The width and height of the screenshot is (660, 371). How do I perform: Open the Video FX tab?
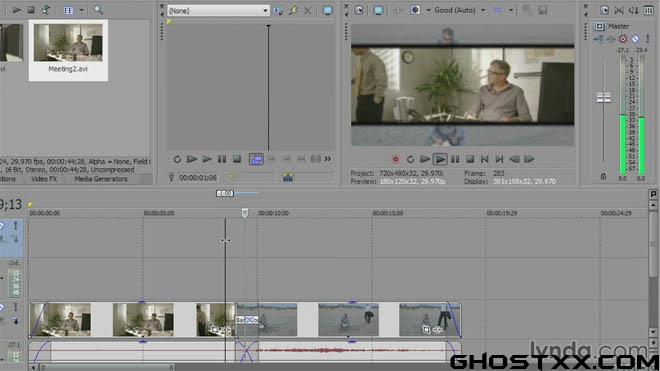pos(44,179)
